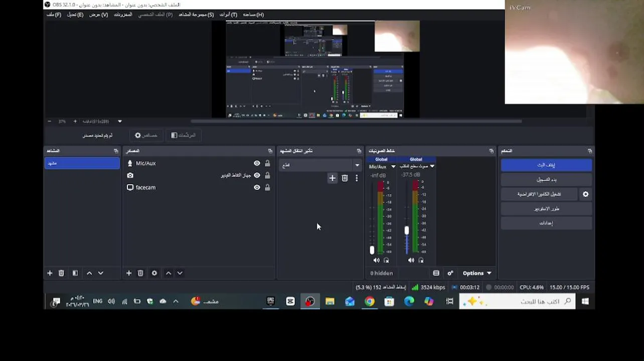Open the View (V) menu
This screenshot has height=361, width=644.
click(x=98, y=15)
